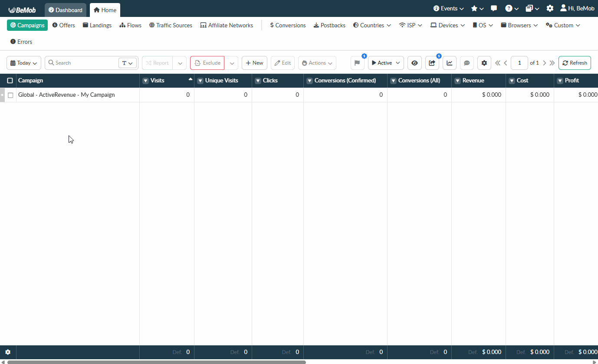Image resolution: width=598 pixels, height=364 pixels.
Task: Open the Errors section
Action: [21, 42]
